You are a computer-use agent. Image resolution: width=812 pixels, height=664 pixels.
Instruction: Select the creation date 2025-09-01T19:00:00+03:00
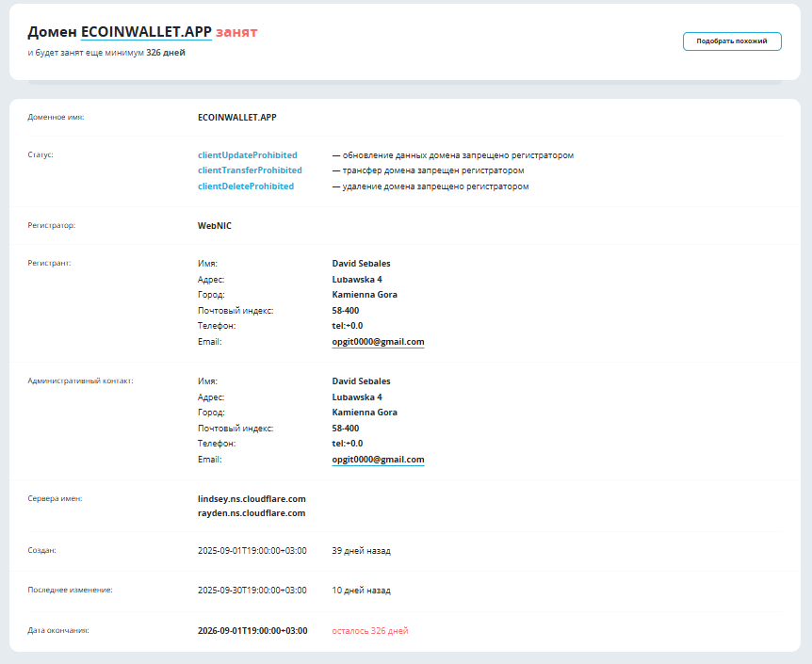pos(252,551)
